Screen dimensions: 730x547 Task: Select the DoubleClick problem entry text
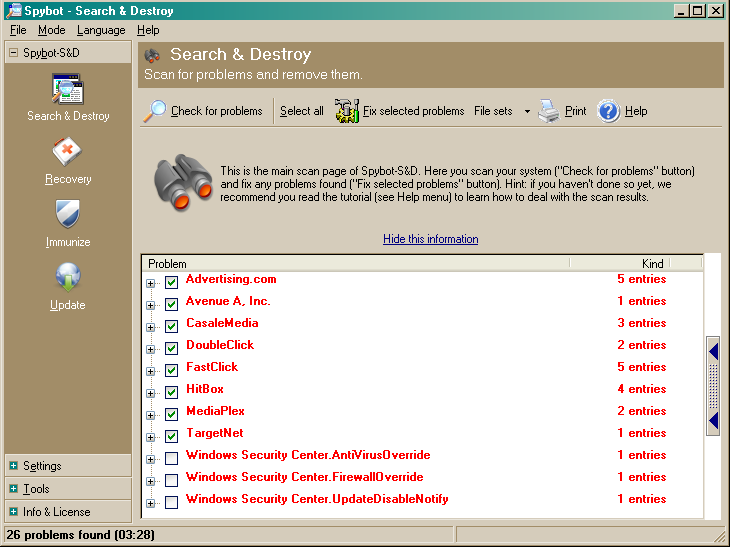[x=220, y=345]
